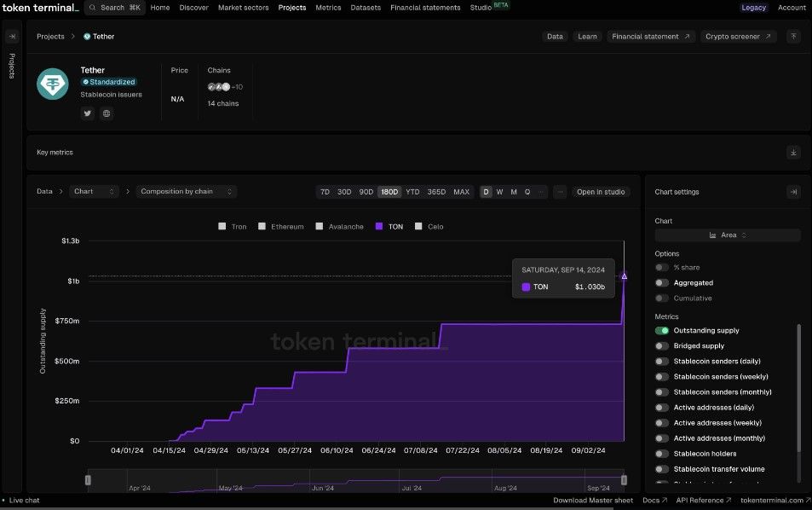Enable the Aggregated option
Image resolution: width=812 pixels, height=510 pixels.
661,283
